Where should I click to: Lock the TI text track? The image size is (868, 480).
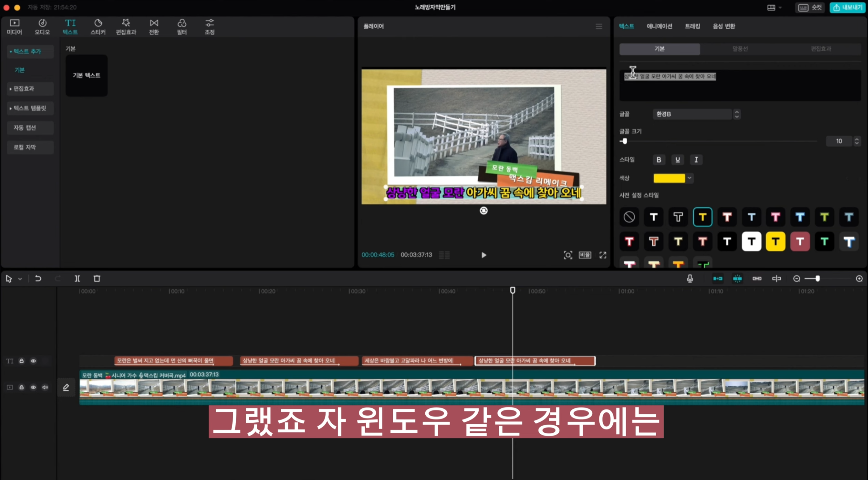point(21,361)
